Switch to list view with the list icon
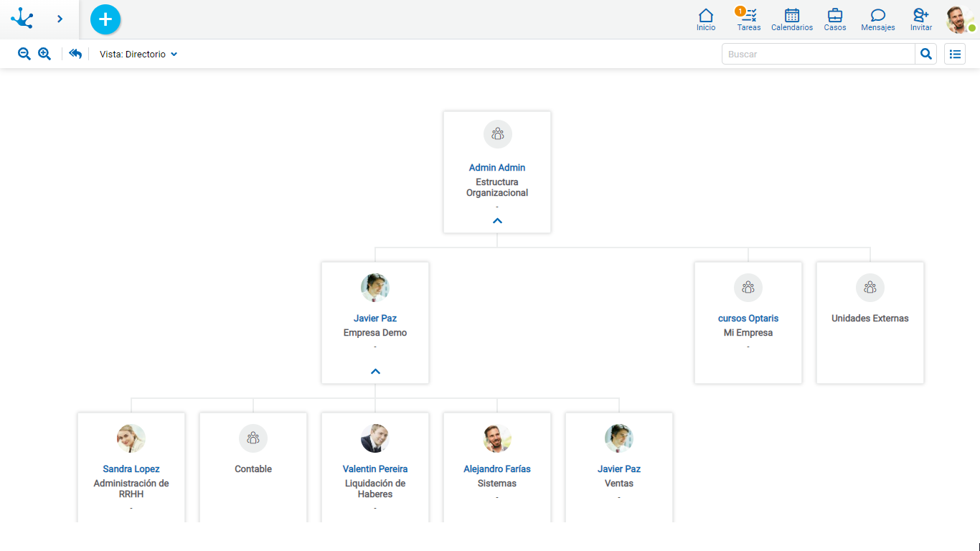The image size is (980, 551). click(954, 53)
